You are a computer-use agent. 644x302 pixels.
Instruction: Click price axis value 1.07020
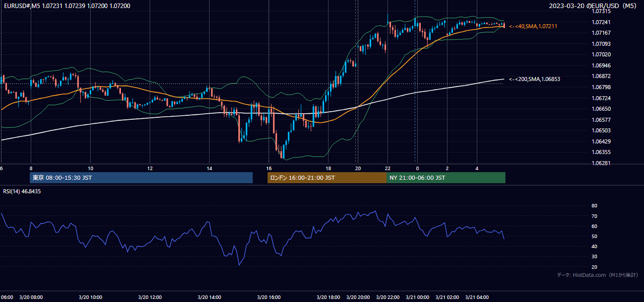601,54
